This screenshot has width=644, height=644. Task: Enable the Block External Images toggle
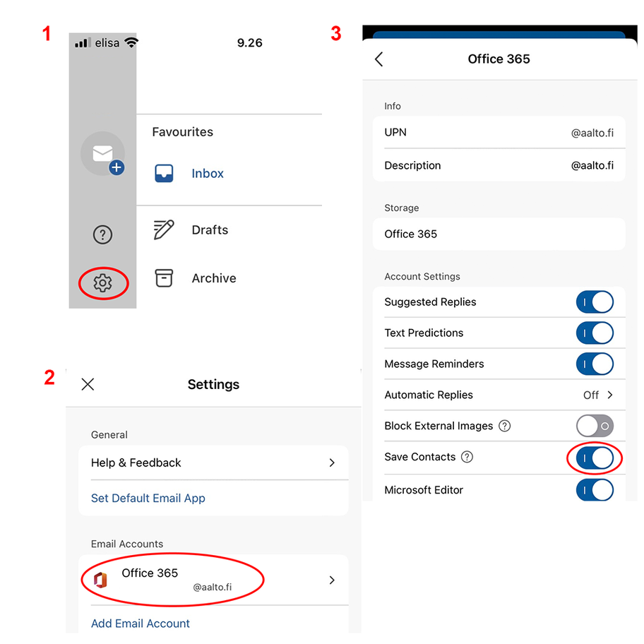click(595, 426)
